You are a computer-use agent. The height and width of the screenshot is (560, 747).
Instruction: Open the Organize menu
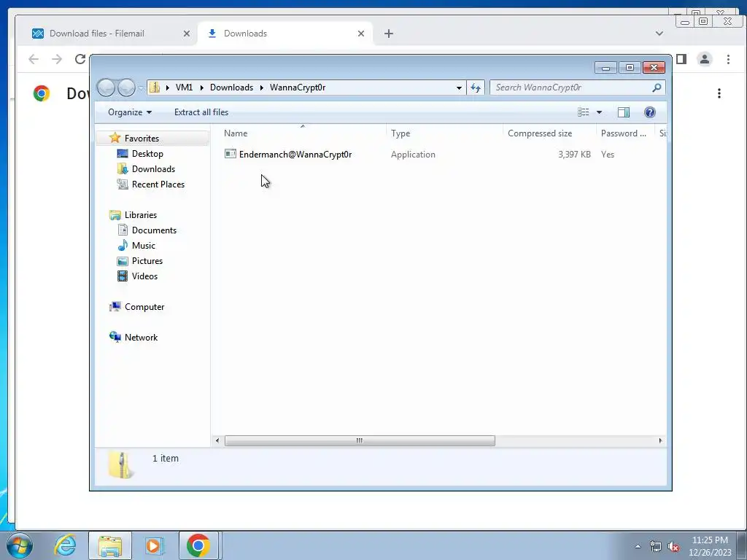130,112
